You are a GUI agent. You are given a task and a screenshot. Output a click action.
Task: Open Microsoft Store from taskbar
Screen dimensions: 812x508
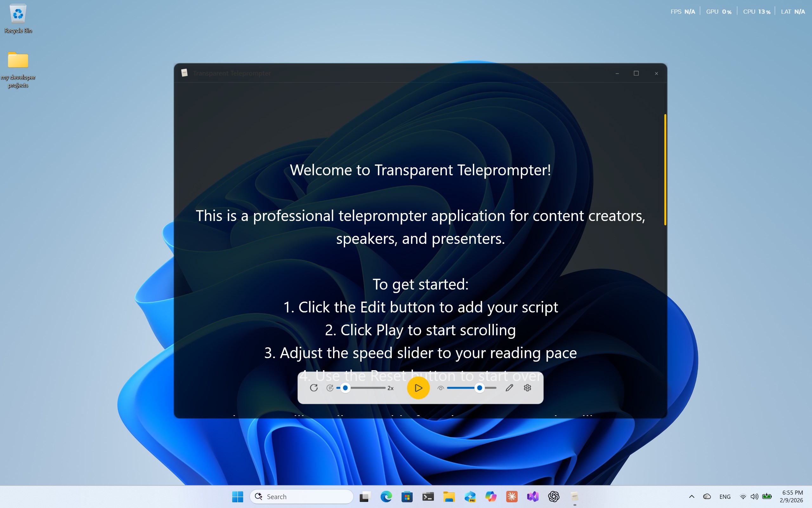pos(407,497)
